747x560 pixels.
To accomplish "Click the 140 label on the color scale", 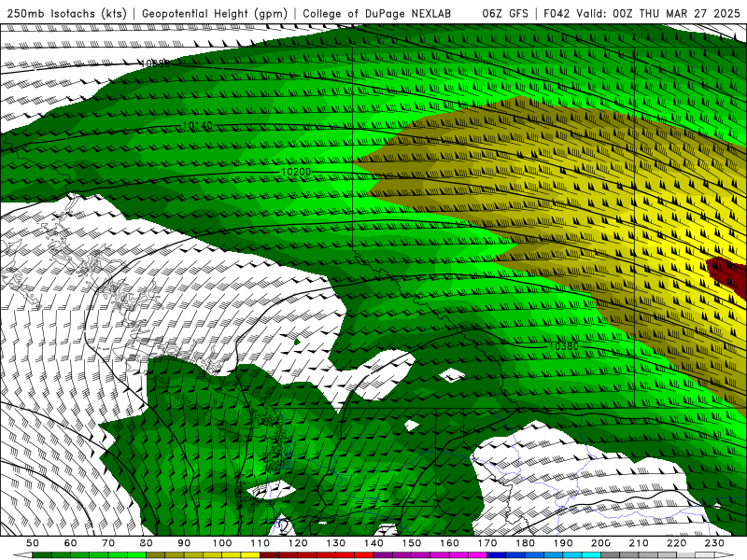I will (x=374, y=543).
